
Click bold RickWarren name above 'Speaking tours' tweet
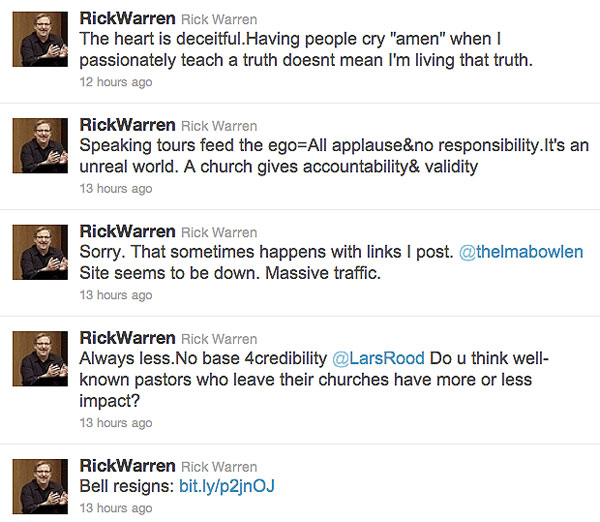tap(127, 125)
